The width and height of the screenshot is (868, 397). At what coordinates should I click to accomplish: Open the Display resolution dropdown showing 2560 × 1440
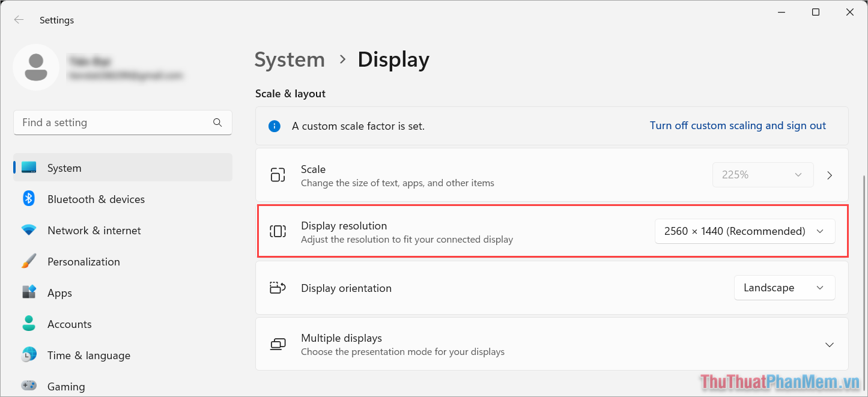744,231
